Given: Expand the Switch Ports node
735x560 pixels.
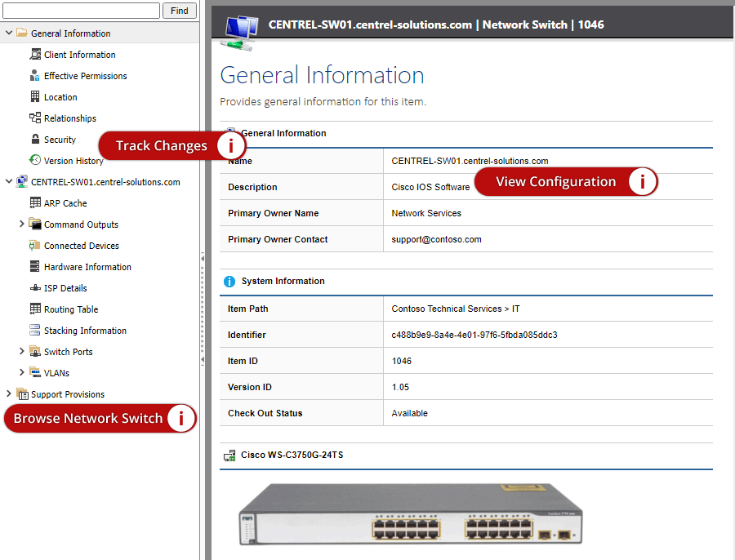Looking at the screenshot, I should pos(21,351).
